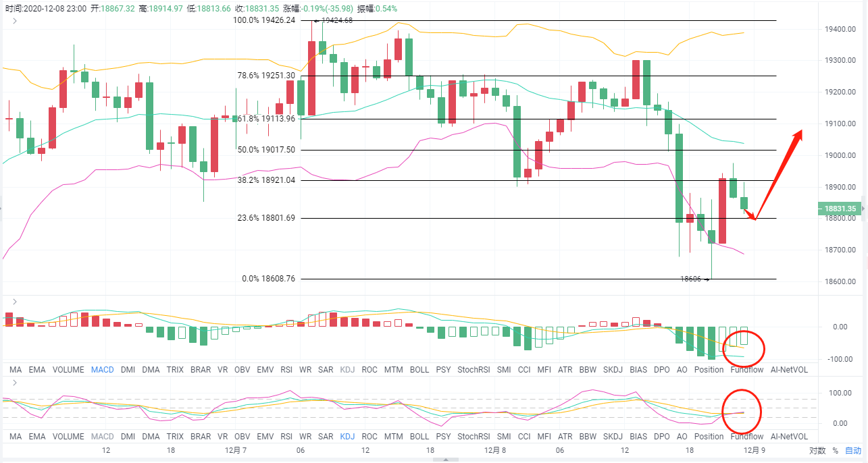Viewport: 868px width, 463px height.
Task: Select BRAR tab in the MACD panel row
Action: pos(201,370)
